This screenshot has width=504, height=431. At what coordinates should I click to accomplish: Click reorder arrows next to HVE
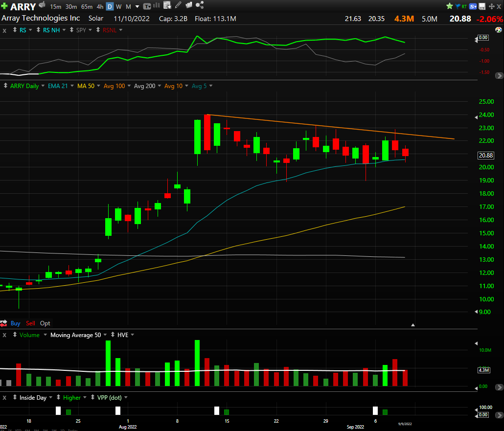(113, 335)
